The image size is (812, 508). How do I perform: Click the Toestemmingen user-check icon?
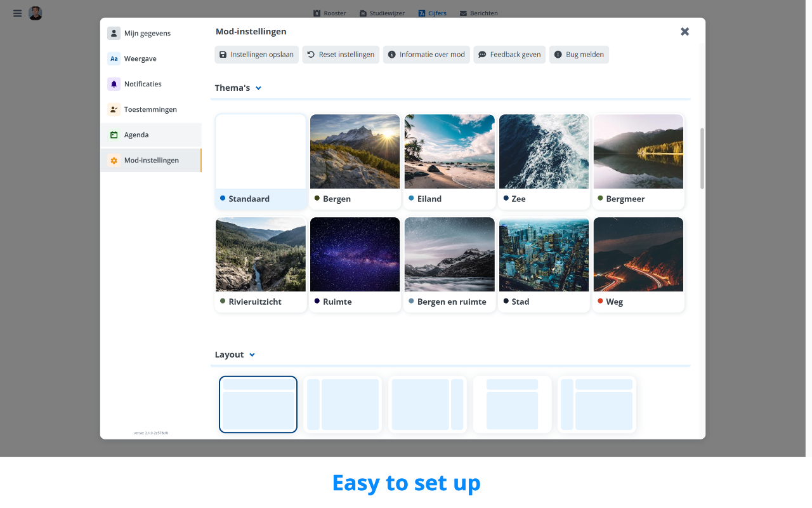tap(114, 109)
